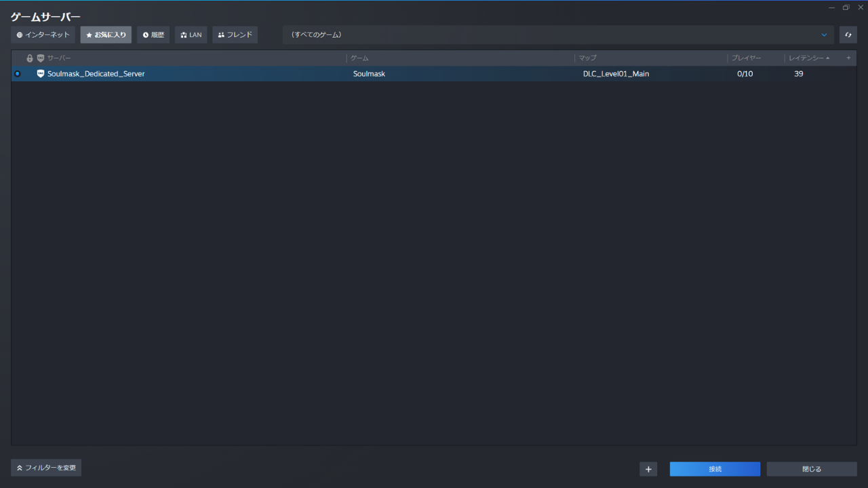Sort list by マップ column header
Viewport: 868px width, 488px height.
pyautogui.click(x=588, y=58)
